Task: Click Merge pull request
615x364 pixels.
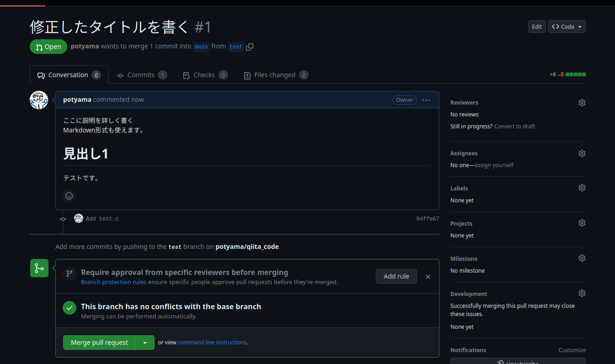Action: [x=99, y=342]
